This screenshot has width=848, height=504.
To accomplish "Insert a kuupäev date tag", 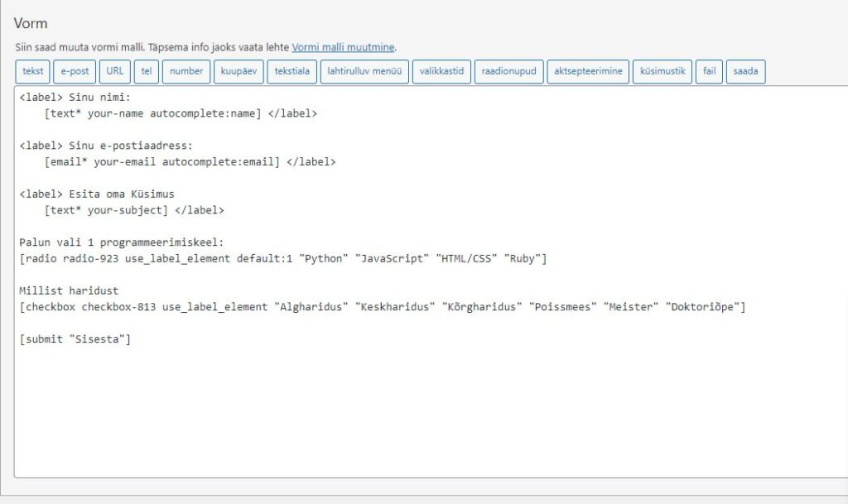I will pos(238,71).
